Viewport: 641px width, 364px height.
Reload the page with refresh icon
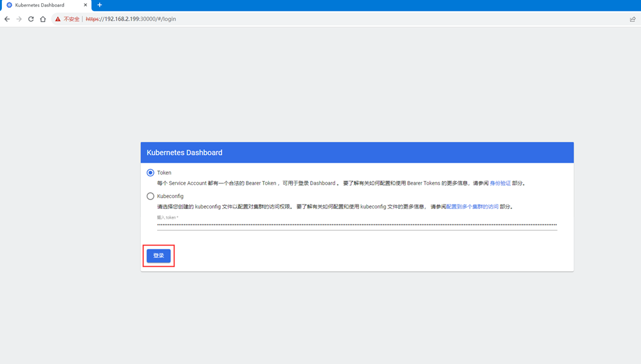[x=31, y=19]
